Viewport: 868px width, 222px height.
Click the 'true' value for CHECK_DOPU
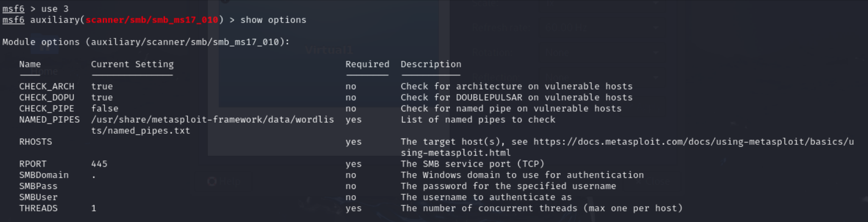click(x=102, y=97)
